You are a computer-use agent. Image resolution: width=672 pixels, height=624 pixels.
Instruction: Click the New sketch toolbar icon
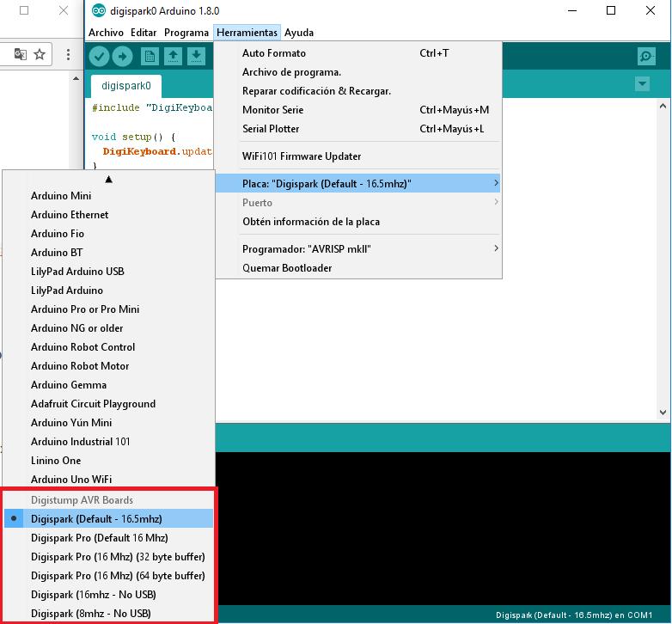click(150, 57)
